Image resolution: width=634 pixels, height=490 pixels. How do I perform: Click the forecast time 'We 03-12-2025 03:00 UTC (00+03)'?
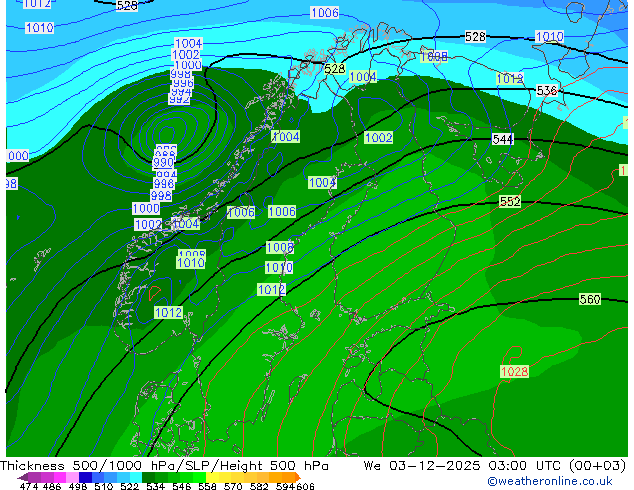[495, 466]
